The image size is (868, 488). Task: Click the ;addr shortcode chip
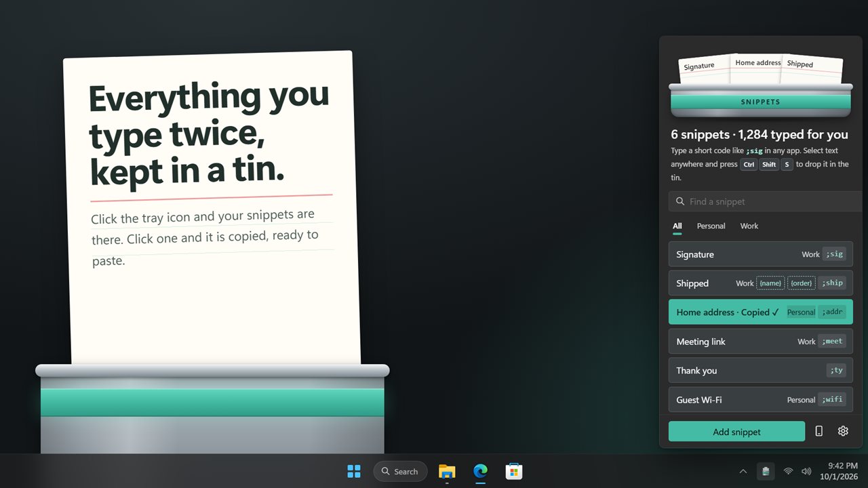pyautogui.click(x=832, y=312)
